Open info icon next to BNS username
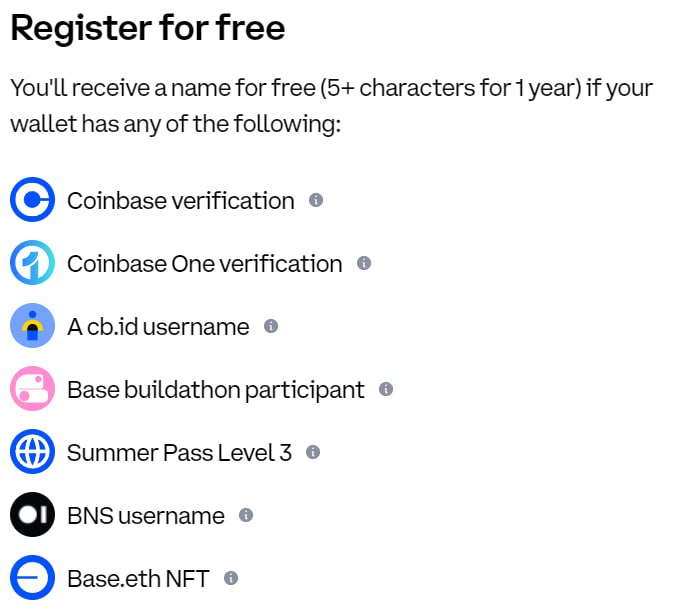Viewport: 675px width, 616px height. (246, 515)
